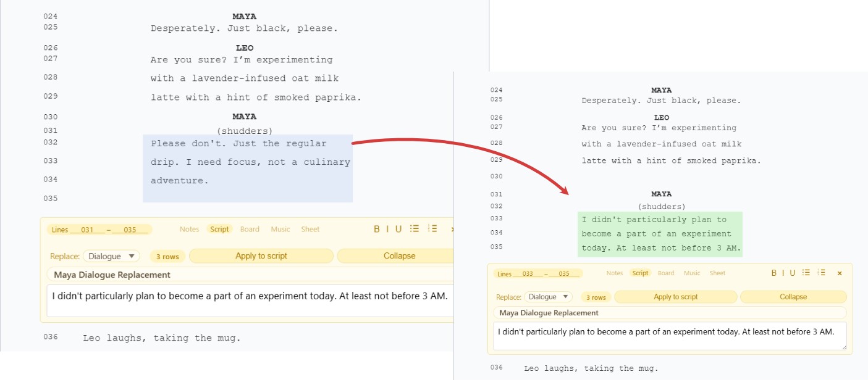Switch to Notes tab in lines 031–035 panel
Viewport: 868px width, 382px height.
(189, 229)
